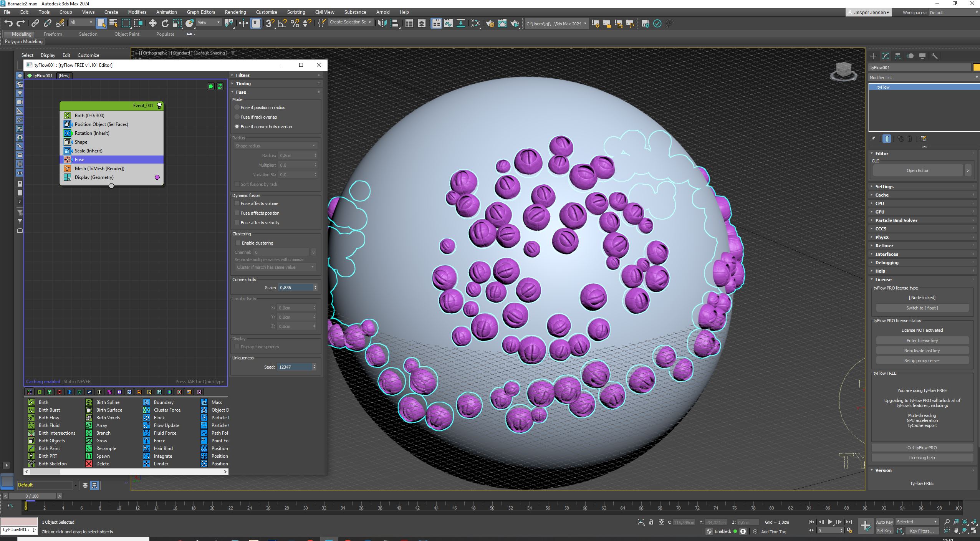Select the Move transform tool
980x541 pixels.
coord(153,23)
